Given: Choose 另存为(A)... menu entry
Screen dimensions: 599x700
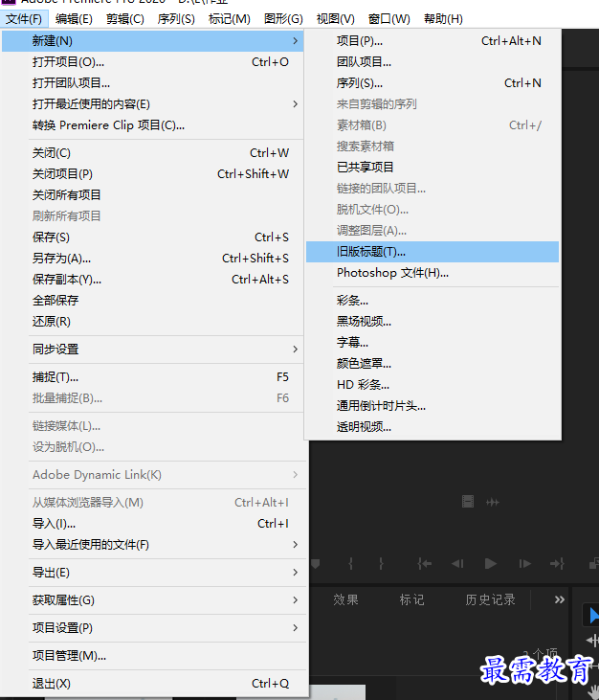Looking at the screenshot, I should pos(152,258).
